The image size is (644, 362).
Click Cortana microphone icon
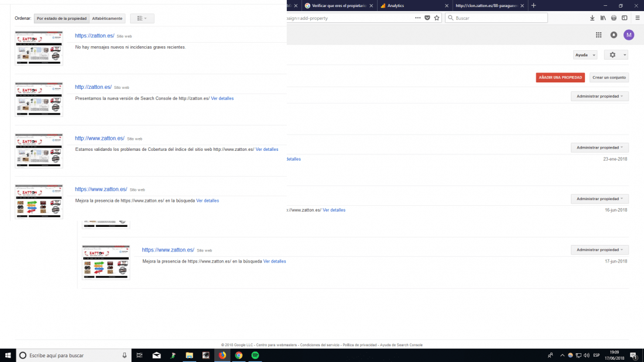tap(125, 356)
